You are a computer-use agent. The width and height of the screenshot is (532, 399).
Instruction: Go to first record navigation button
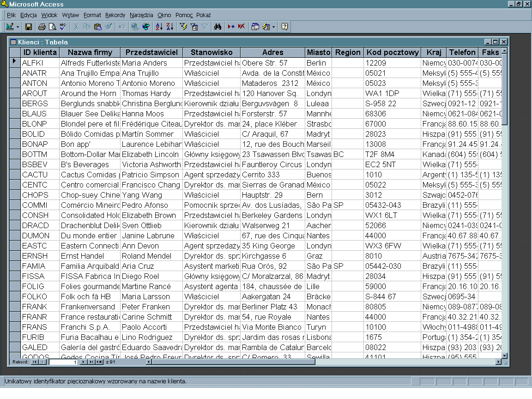[34, 362]
